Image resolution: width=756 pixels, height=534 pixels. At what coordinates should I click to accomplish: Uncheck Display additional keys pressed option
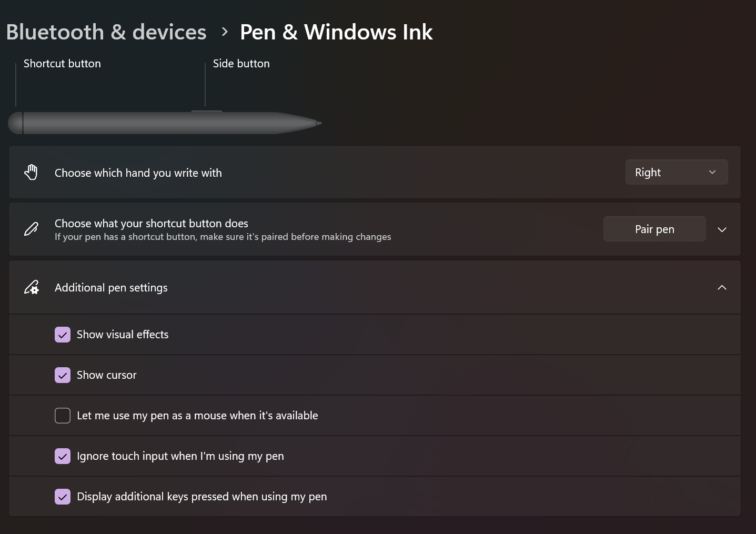pos(63,497)
